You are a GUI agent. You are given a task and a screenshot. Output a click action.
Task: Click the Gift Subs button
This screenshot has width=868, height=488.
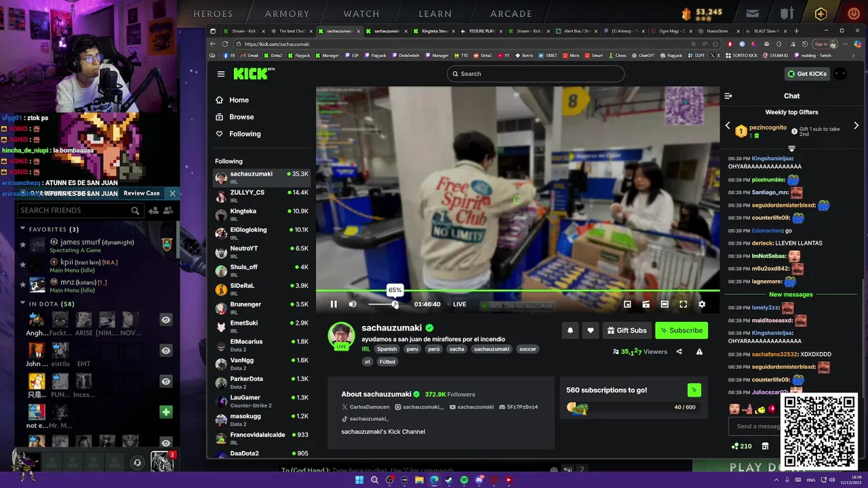627,331
